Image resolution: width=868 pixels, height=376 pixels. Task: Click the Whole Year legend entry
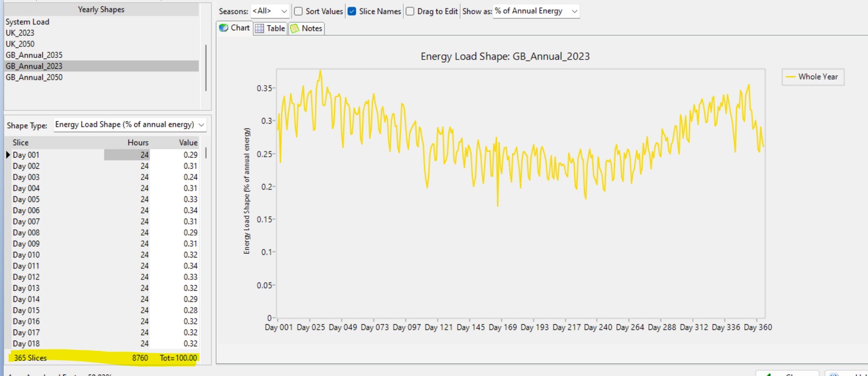[813, 77]
